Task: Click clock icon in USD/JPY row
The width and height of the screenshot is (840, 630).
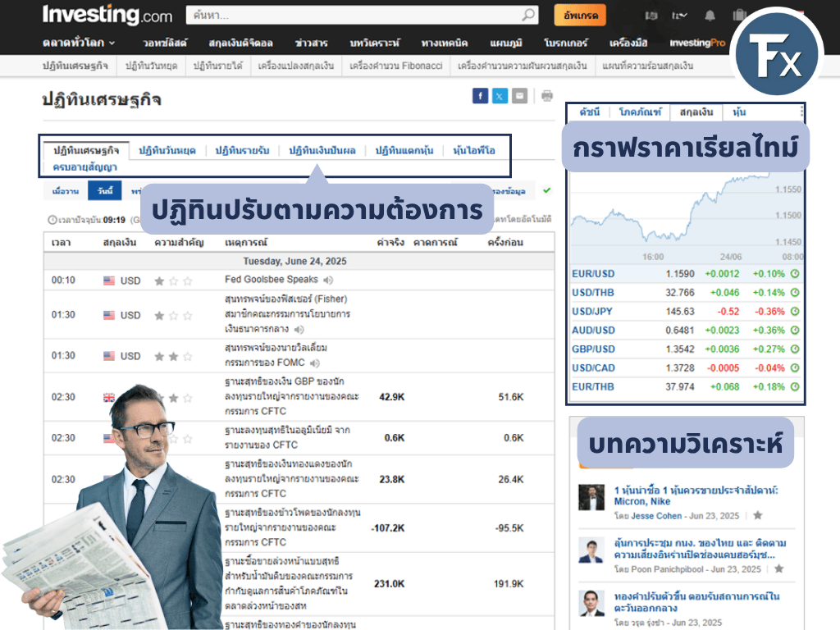Action: coord(795,312)
